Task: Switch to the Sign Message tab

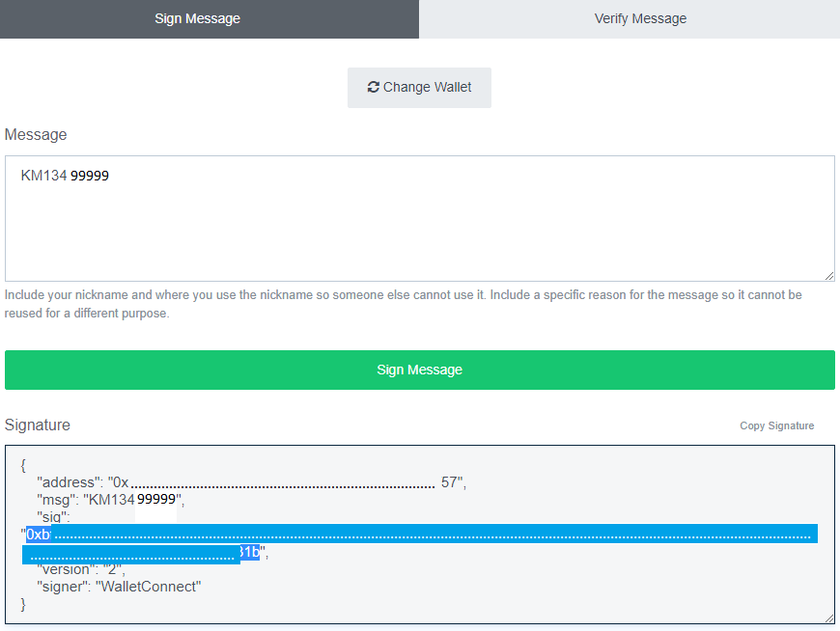Action: [x=197, y=18]
